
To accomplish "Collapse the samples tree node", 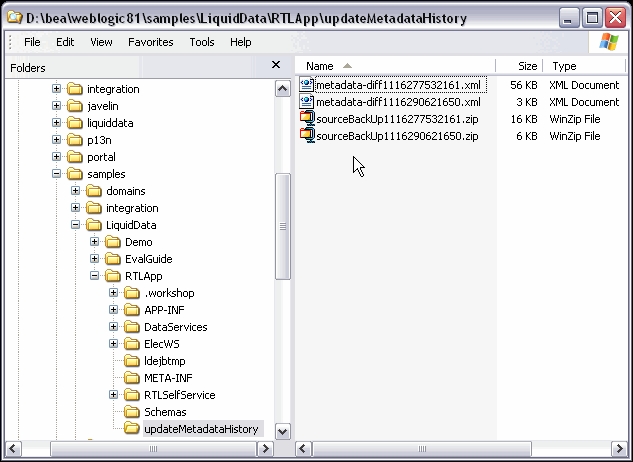I will pyautogui.click(x=57, y=174).
